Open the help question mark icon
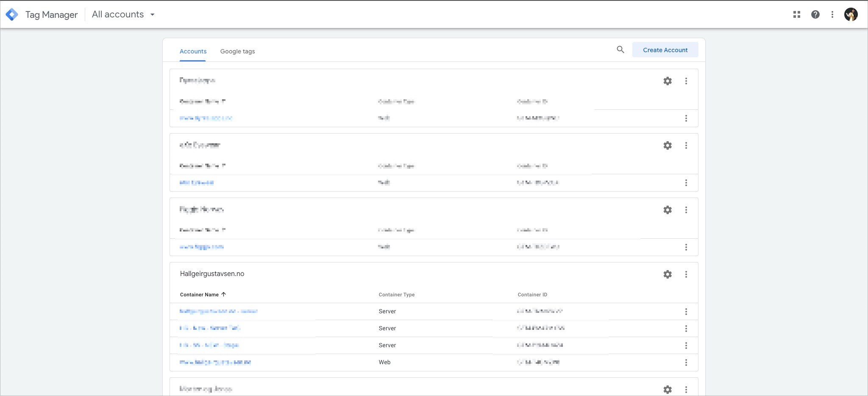This screenshot has height=396, width=868. tap(815, 14)
